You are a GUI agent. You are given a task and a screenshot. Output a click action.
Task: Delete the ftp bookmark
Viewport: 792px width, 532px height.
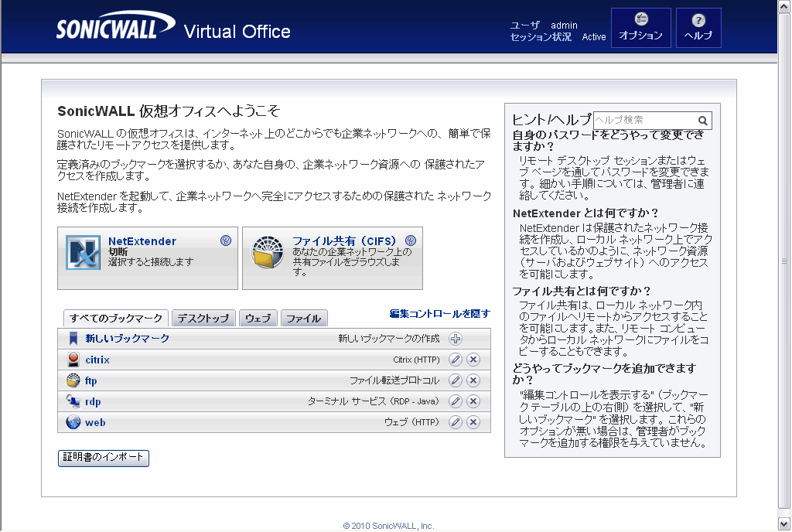(473, 380)
